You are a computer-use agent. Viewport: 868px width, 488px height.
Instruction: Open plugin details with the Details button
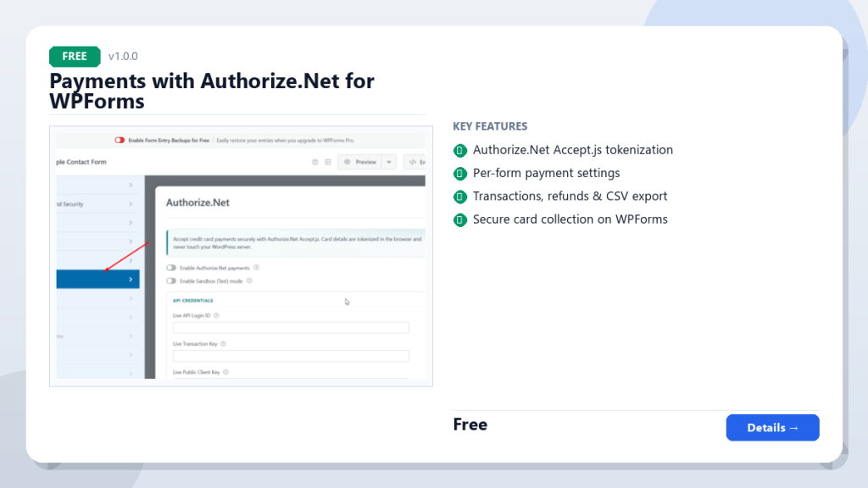pyautogui.click(x=772, y=428)
